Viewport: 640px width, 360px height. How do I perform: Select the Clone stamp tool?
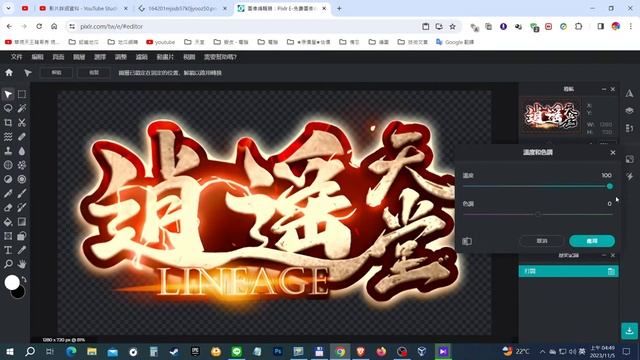(x=8, y=151)
